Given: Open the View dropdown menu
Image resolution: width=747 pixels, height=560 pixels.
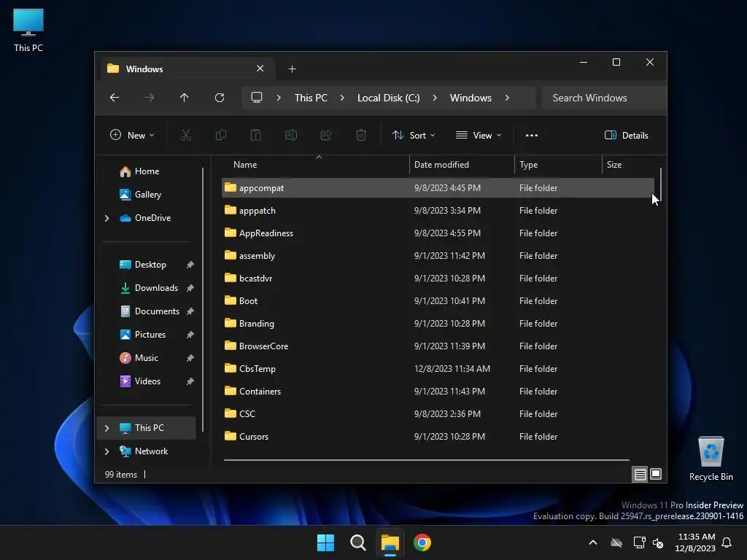Looking at the screenshot, I should (x=479, y=135).
